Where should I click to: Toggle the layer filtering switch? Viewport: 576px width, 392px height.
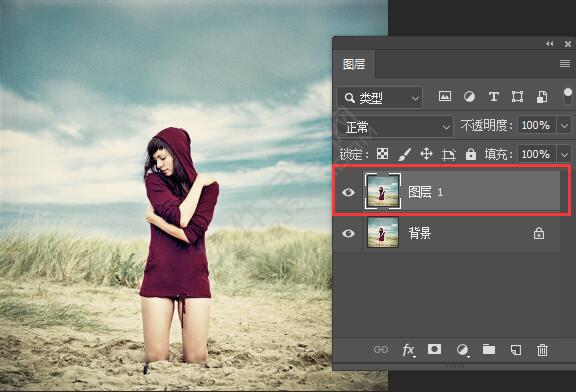(568, 97)
